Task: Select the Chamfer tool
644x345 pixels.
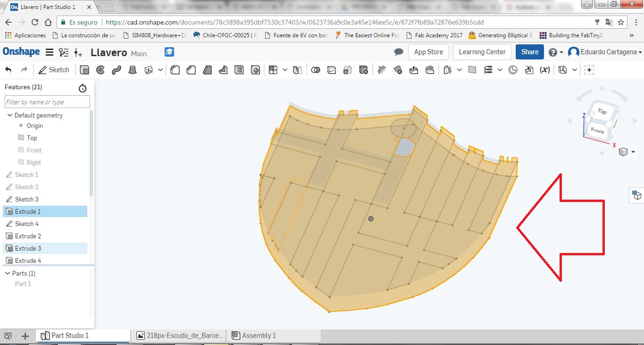Action: click(191, 70)
